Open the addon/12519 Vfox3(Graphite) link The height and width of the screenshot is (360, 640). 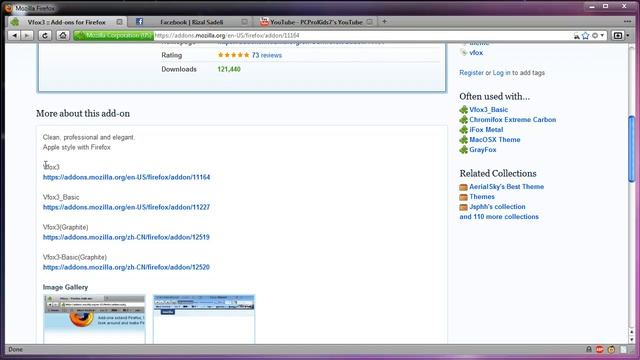126,237
